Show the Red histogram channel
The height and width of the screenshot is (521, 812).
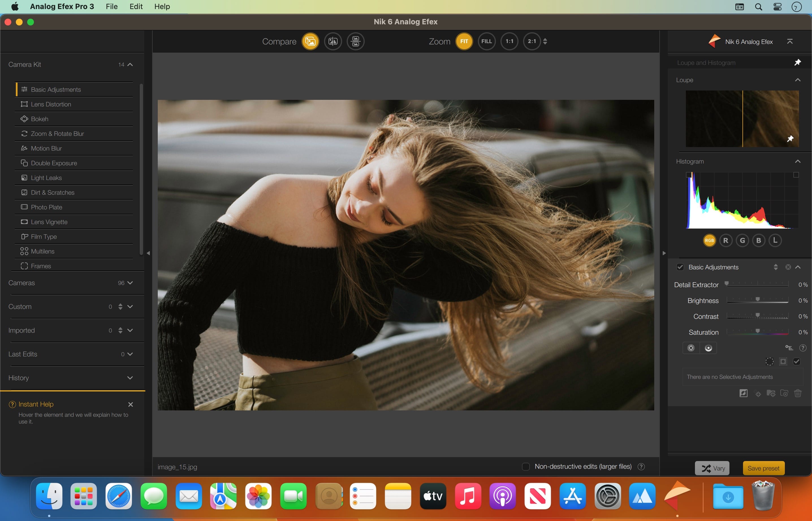pos(726,240)
